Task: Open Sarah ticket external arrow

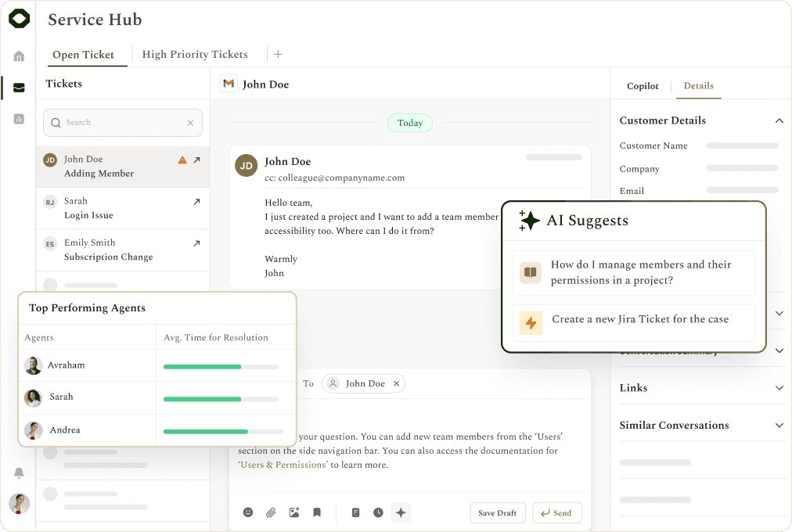Action: coord(197,201)
